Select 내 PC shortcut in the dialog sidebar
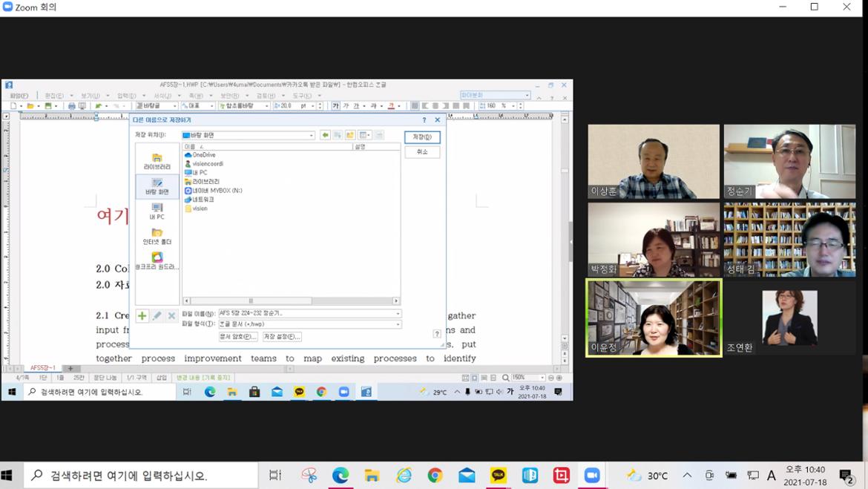This screenshot has height=489, width=868. (157, 211)
